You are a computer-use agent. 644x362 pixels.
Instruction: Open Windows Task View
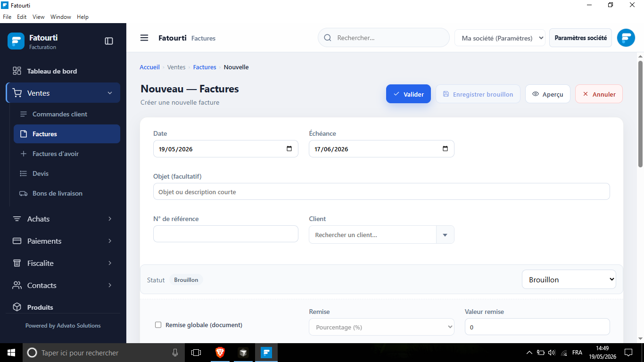(x=196, y=353)
